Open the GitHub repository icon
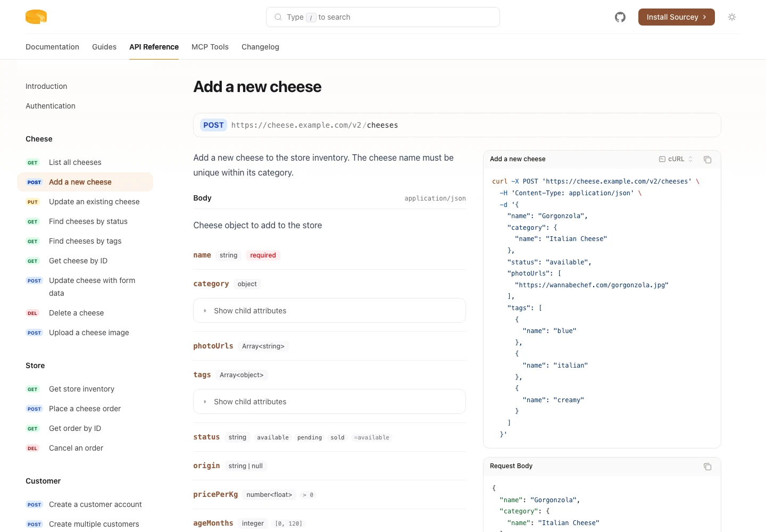766x532 pixels. [620, 17]
